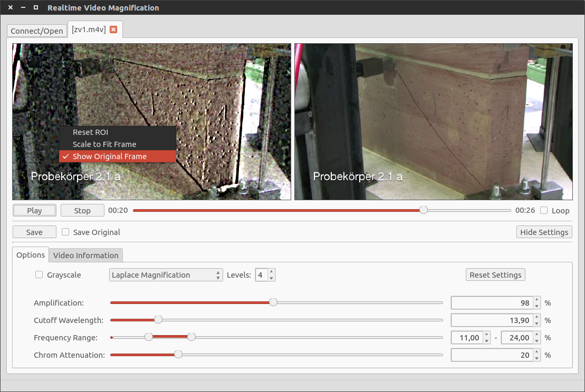585x392 pixels.
Task: Click the current time label 00:20
Action: pyautogui.click(x=118, y=210)
